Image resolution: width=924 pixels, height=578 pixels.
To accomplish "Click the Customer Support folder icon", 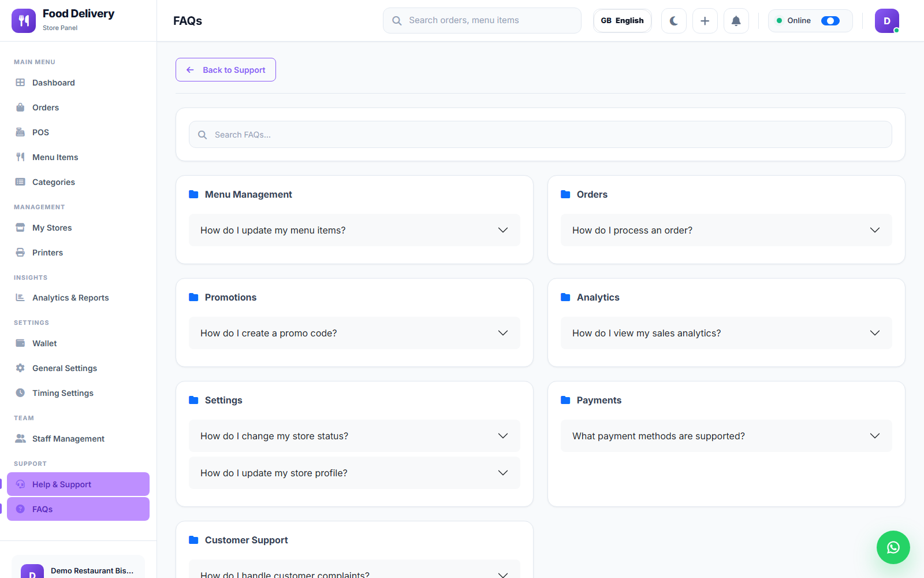I will point(193,540).
